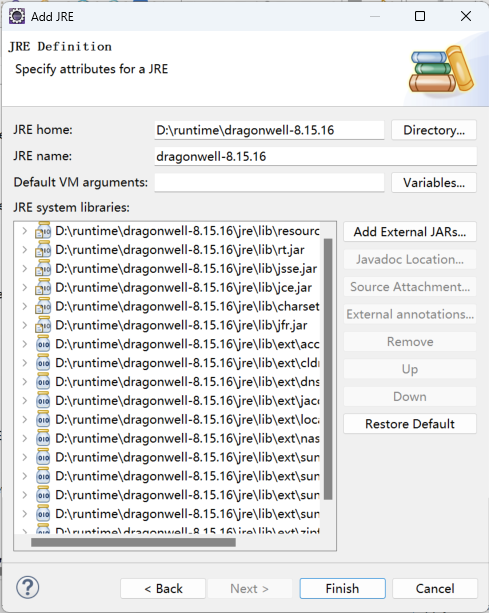
Task: Expand the jfr.jar library node
Action: (x=25, y=325)
